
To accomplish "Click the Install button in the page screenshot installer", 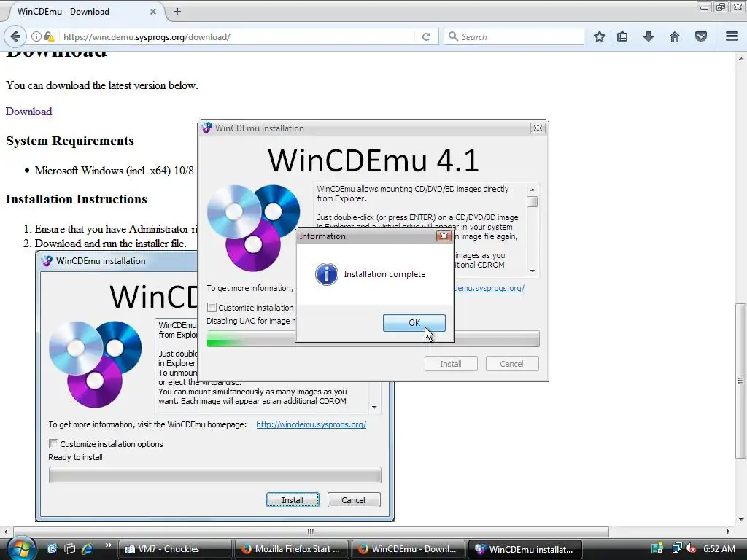I will click(293, 500).
